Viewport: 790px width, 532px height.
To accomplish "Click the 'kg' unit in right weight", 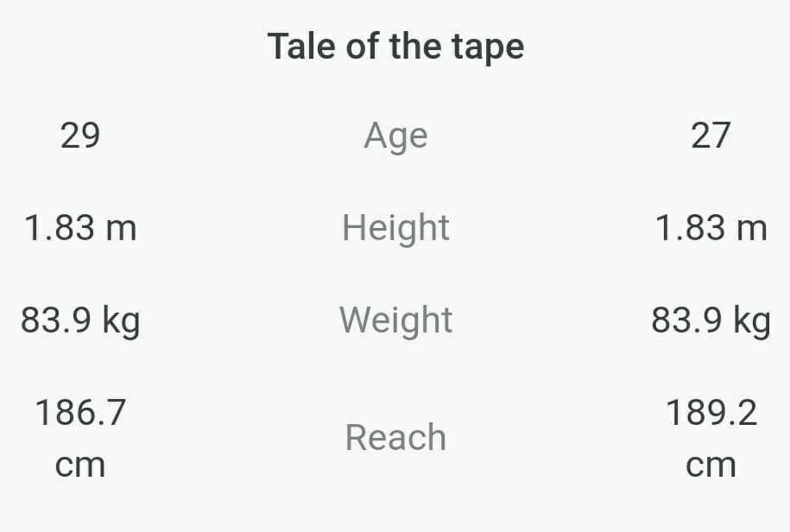I will pos(752,322).
